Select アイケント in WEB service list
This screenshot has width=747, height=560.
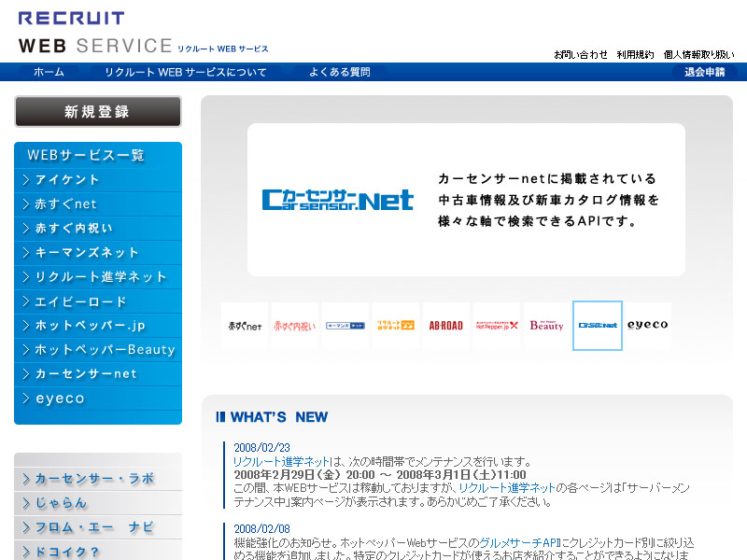tap(98, 180)
